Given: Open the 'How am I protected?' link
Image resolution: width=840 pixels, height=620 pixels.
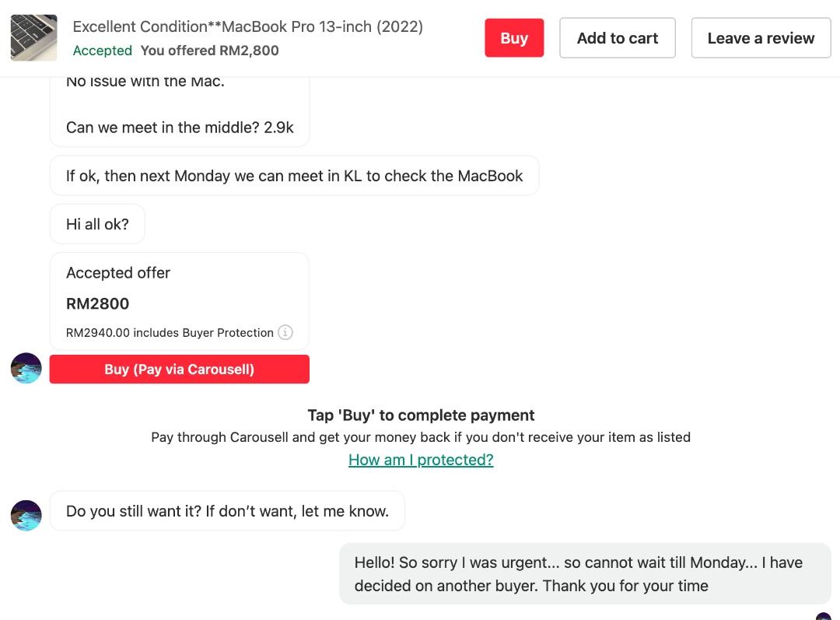Looking at the screenshot, I should coord(421,460).
